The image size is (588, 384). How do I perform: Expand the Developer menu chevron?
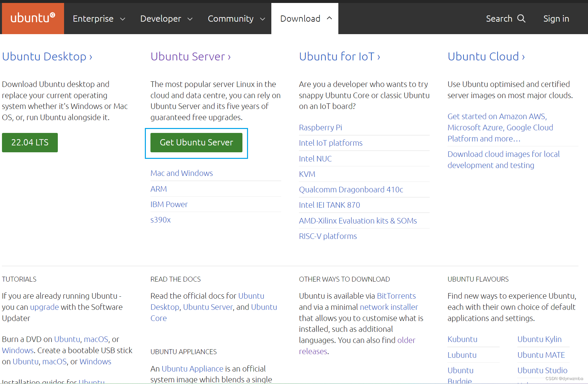tap(190, 19)
